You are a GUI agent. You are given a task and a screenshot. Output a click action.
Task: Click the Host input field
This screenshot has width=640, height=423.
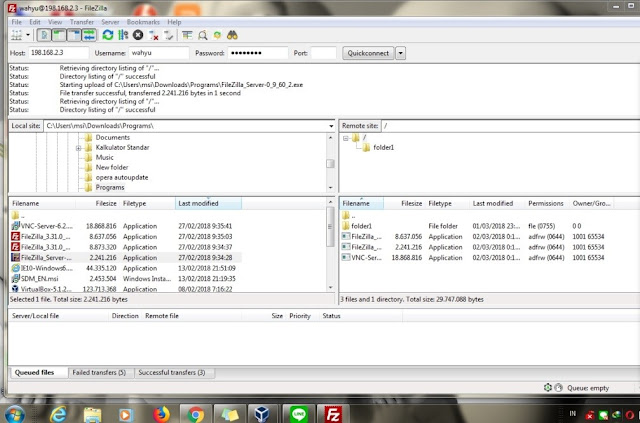59,53
